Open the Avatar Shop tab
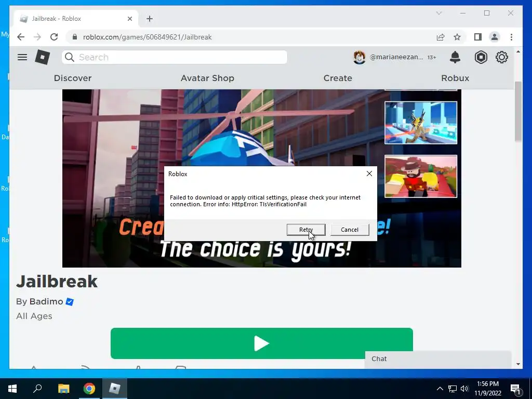Screen dimensions: 532x399 click(x=207, y=78)
